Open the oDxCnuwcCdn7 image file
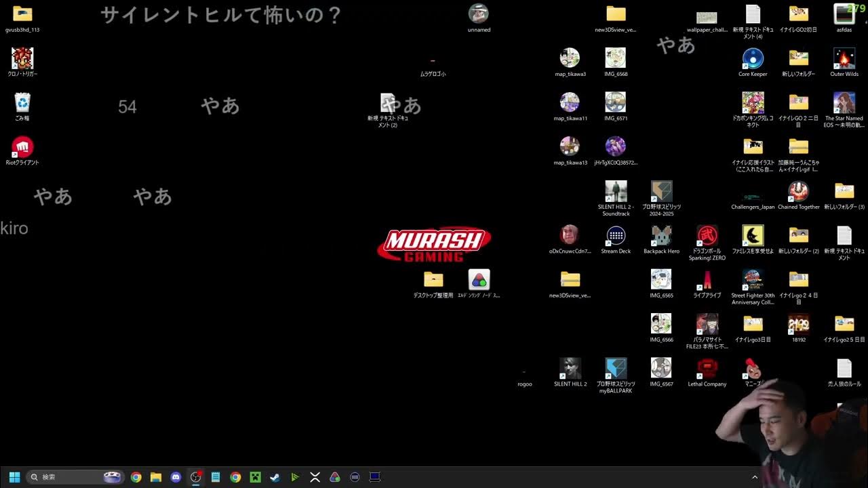The height and width of the screenshot is (488, 868). (570, 235)
